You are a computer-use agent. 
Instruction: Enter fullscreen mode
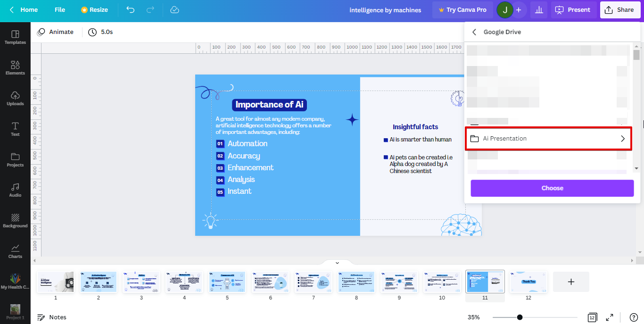[610, 317]
